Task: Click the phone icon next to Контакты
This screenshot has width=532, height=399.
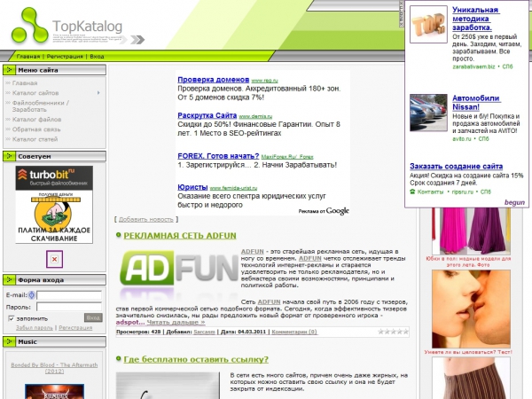Action: pyautogui.click(x=412, y=192)
